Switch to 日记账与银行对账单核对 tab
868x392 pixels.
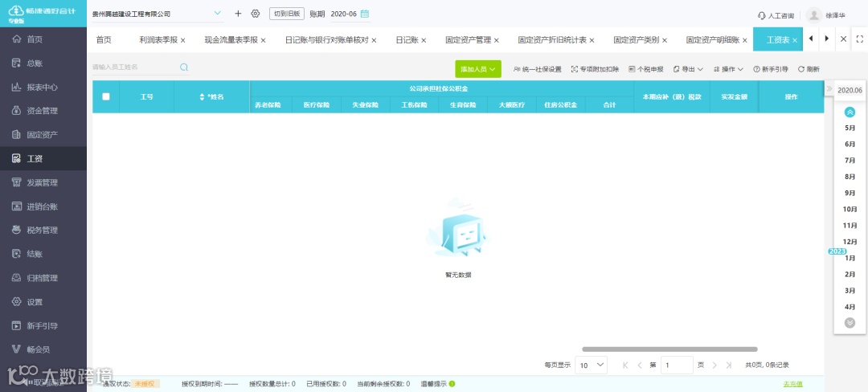click(326, 40)
